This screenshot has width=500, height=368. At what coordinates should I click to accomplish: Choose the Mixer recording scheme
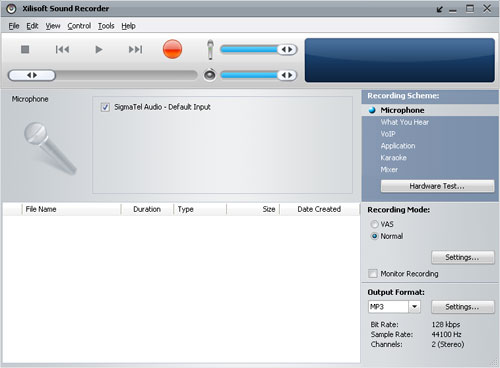pos(389,170)
